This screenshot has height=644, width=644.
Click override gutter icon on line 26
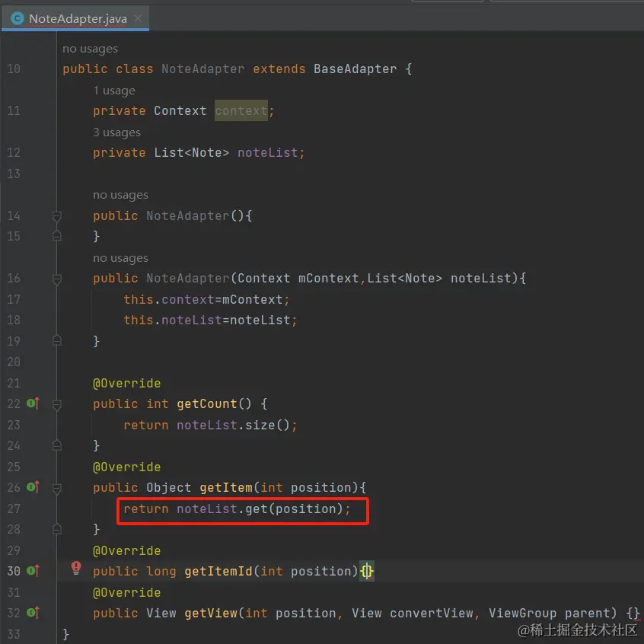(33, 487)
